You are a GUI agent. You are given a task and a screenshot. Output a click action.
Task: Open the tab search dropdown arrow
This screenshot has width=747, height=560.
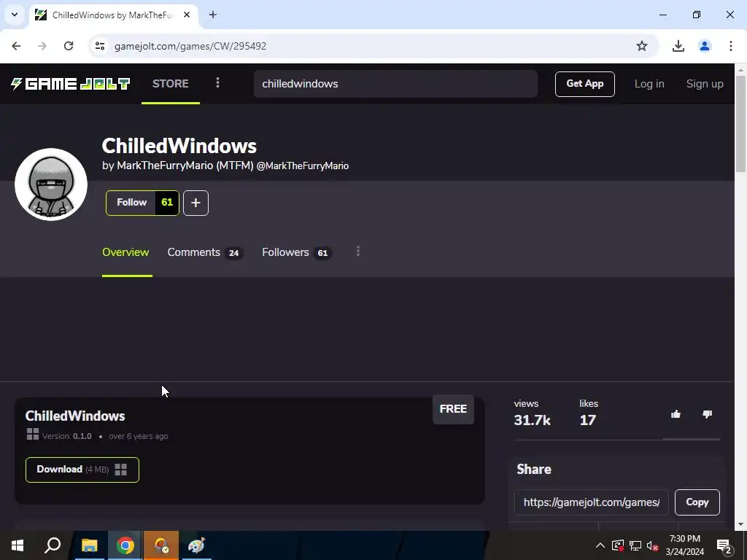click(x=15, y=15)
